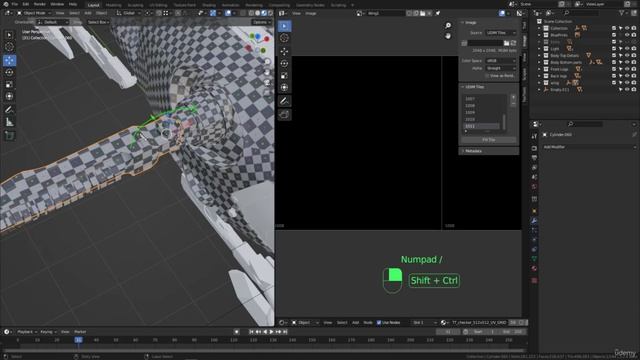
Task: Click the zoom magnifier in Image Editor
Action: click(448, 25)
